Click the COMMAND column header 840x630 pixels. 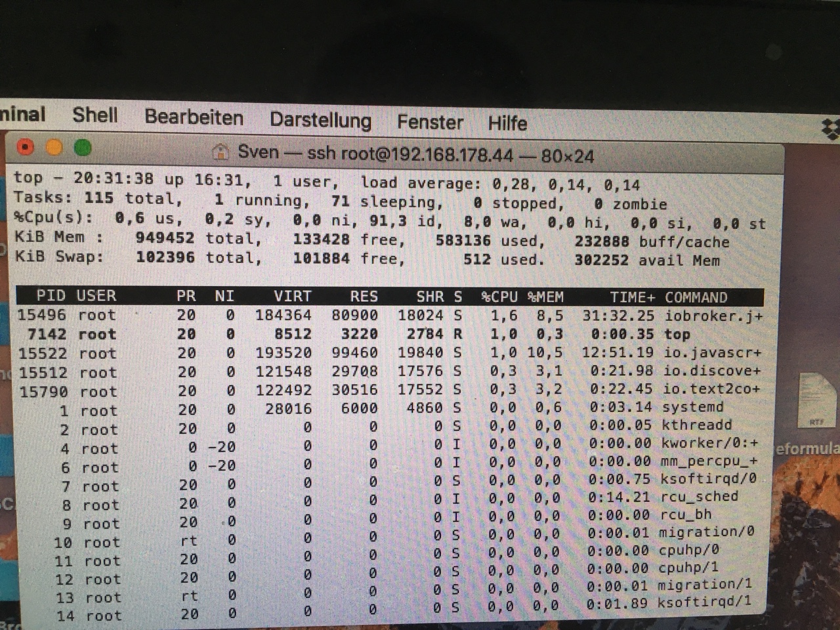pos(696,298)
